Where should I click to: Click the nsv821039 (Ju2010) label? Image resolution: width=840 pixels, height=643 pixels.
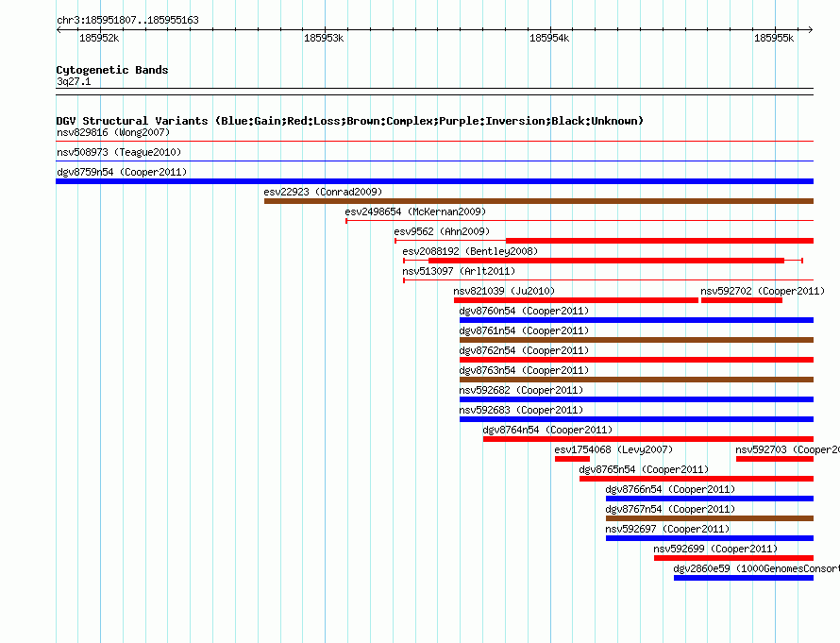point(504,291)
